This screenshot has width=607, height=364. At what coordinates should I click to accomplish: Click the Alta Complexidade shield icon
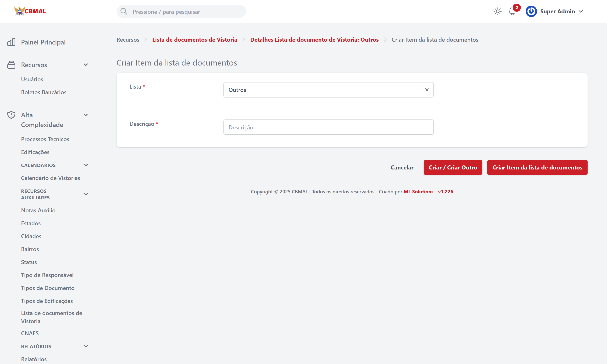pyautogui.click(x=11, y=115)
